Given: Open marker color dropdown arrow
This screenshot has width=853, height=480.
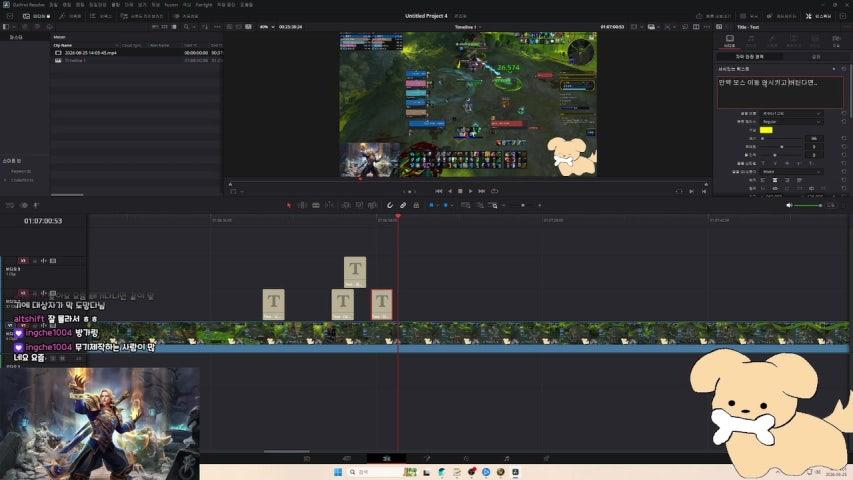Looking at the screenshot, I should point(452,205).
